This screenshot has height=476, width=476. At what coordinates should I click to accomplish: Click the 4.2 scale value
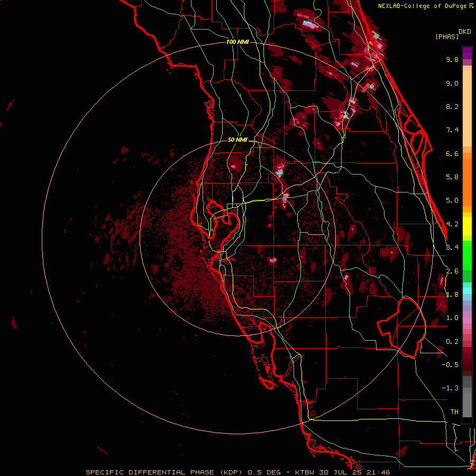coord(452,224)
